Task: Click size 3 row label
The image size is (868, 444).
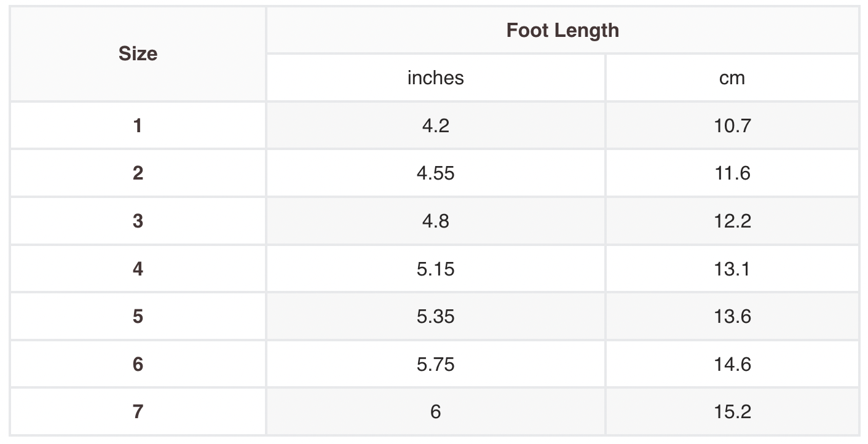Action: click(138, 221)
